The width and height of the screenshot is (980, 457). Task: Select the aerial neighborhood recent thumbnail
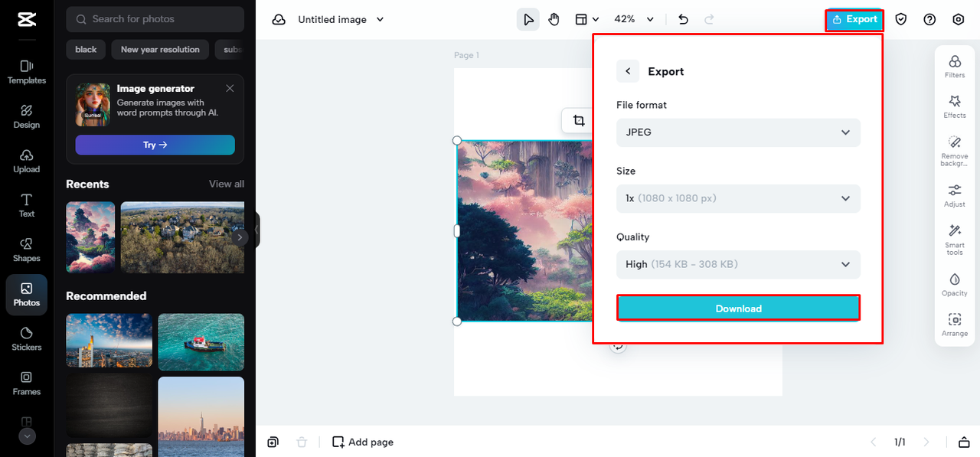(182, 237)
